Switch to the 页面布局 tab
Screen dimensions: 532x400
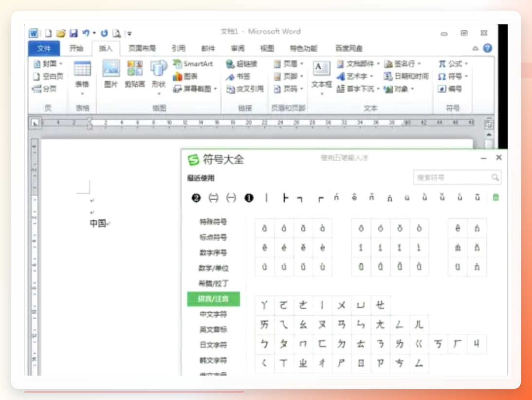tap(142, 48)
